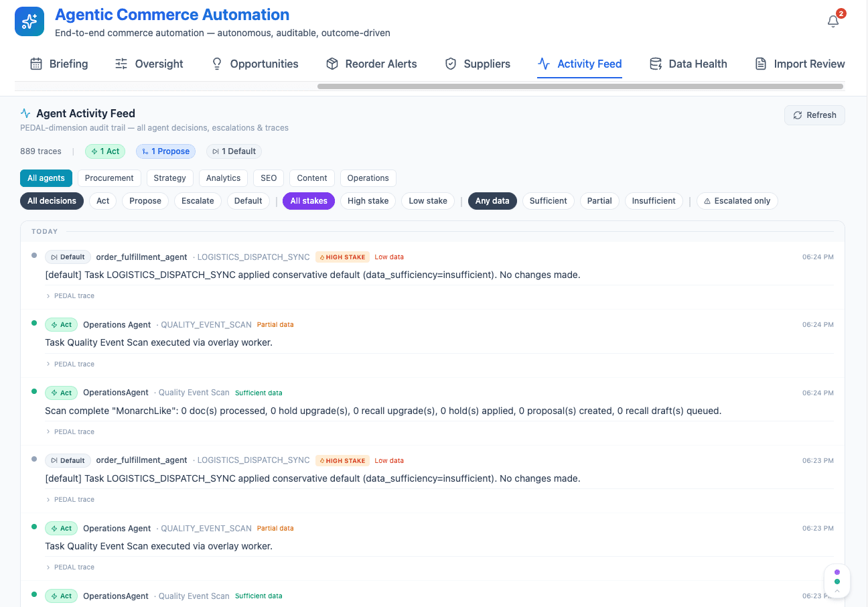This screenshot has width=868, height=607.
Task: Open notifications bell with 2 alerts
Action: click(x=833, y=21)
